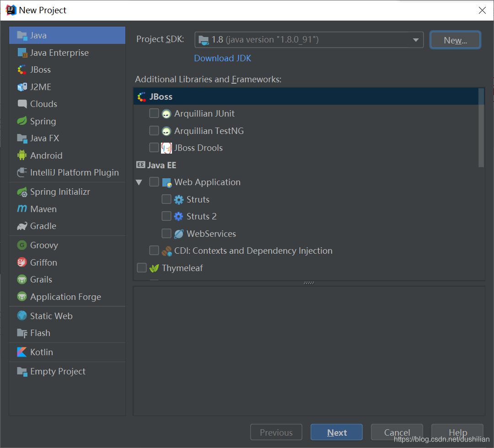Viewport: 494px width, 448px height.
Task: Open the Download JDK link
Action: [222, 58]
